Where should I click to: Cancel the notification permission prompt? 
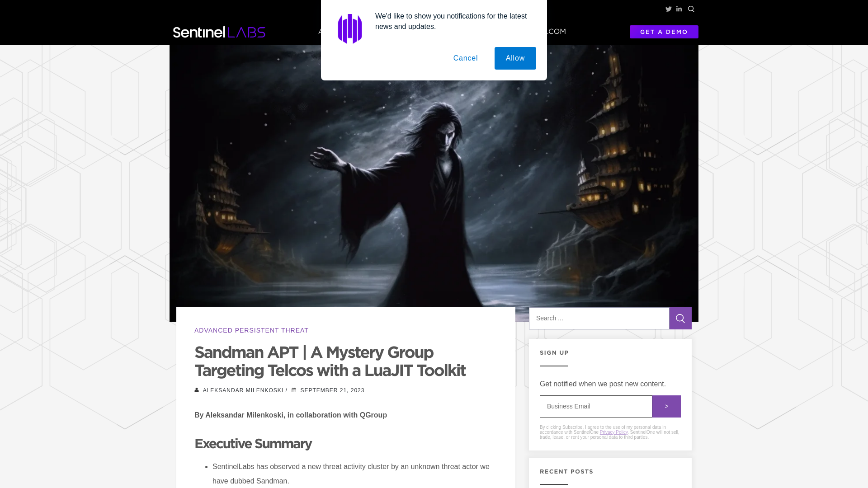pyautogui.click(x=465, y=58)
